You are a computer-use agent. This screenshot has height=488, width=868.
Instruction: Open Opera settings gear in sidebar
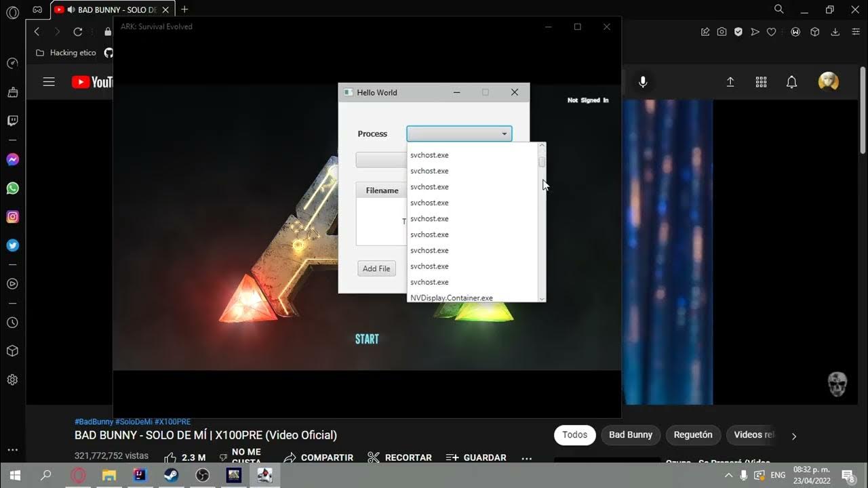point(12,380)
